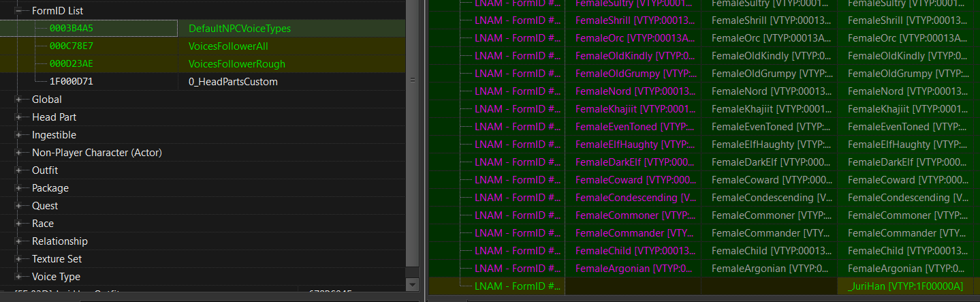
Task: Select the Outfit group label
Action: tap(45, 170)
